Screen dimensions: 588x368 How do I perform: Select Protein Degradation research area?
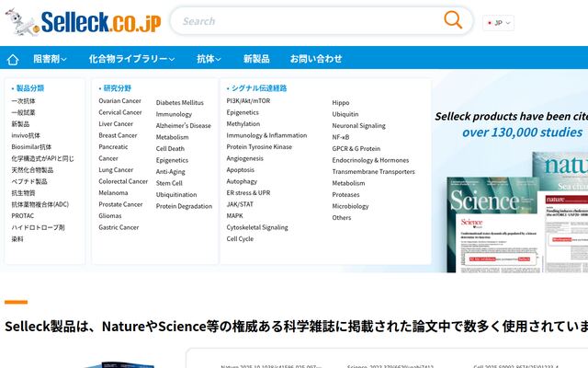[x=184, y=206]
